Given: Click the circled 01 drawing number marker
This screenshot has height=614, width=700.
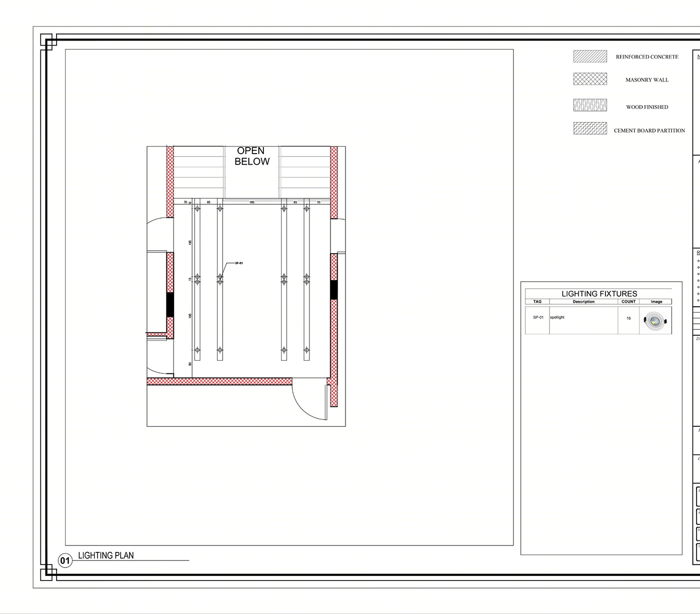Looking at the screenshot, I should click(x=64, y=561).
